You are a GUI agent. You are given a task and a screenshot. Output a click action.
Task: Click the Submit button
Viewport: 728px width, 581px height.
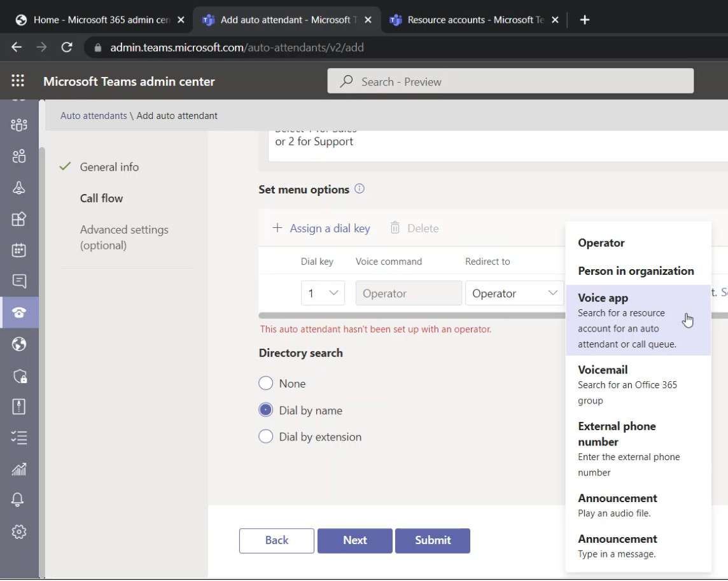(x=433, y=540)
